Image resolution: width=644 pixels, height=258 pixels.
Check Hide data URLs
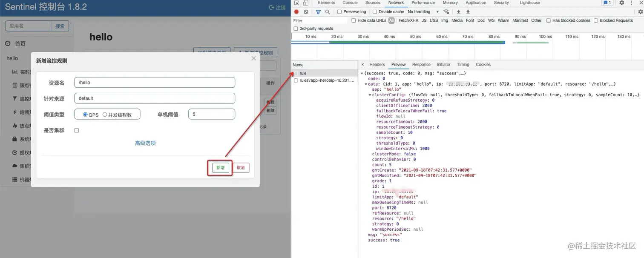[x=354, y=20]
